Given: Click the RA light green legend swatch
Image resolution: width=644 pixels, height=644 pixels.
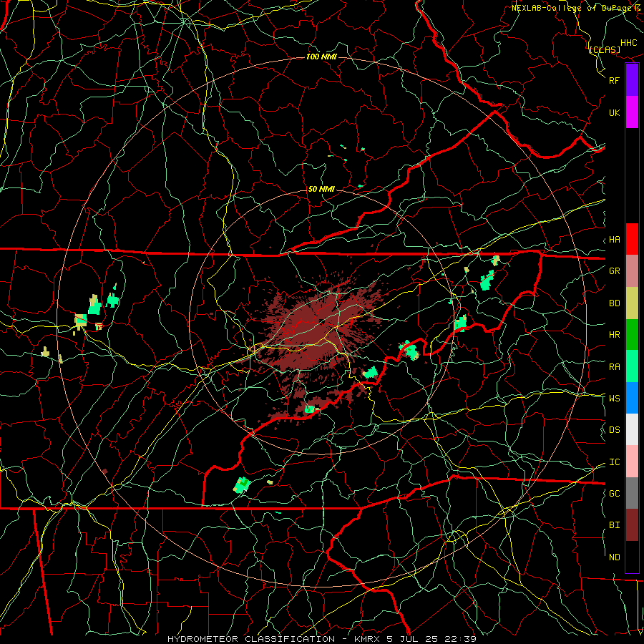Looking at the screenshot, I should [x=632, y=366].
